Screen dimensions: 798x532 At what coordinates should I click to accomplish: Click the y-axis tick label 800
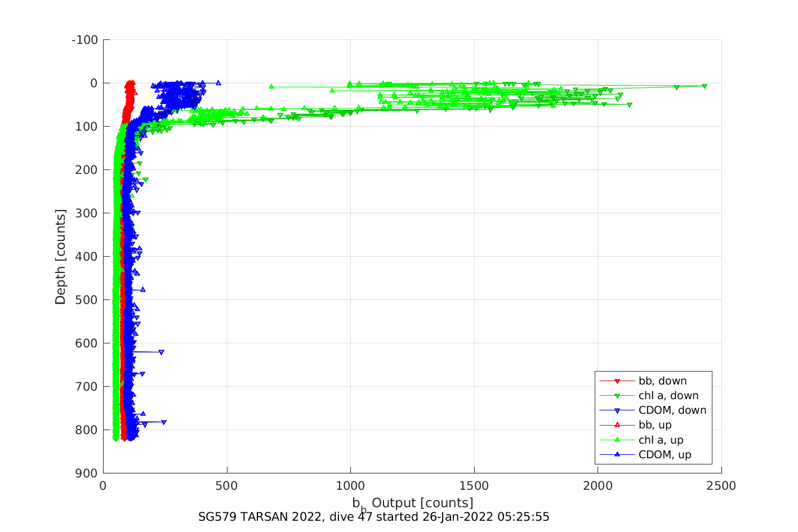point(87,430)
